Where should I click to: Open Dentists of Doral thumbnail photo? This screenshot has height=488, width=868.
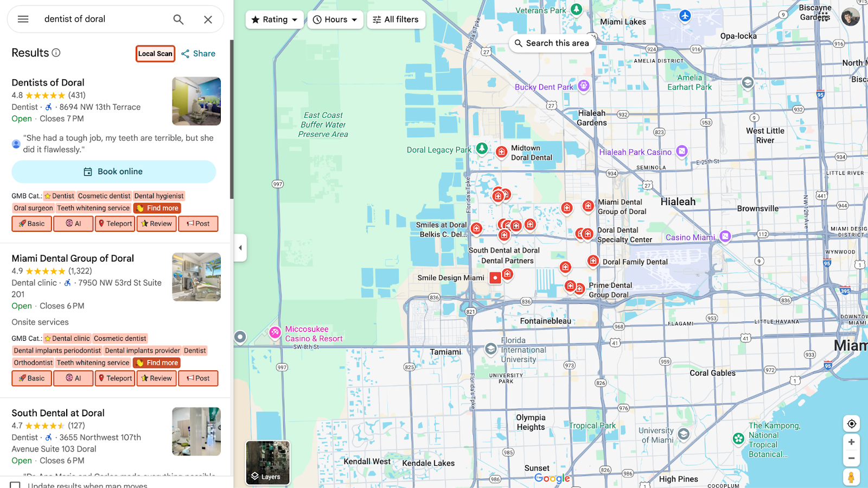tap(196, 101)
